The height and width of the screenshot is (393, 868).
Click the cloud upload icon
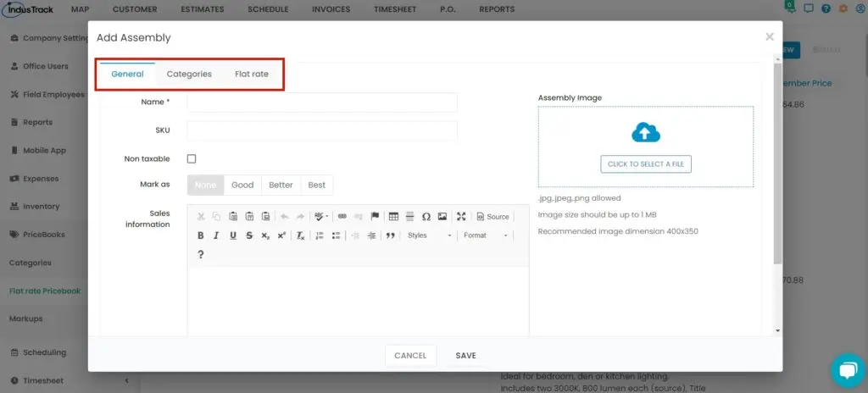tap(645, 133)
